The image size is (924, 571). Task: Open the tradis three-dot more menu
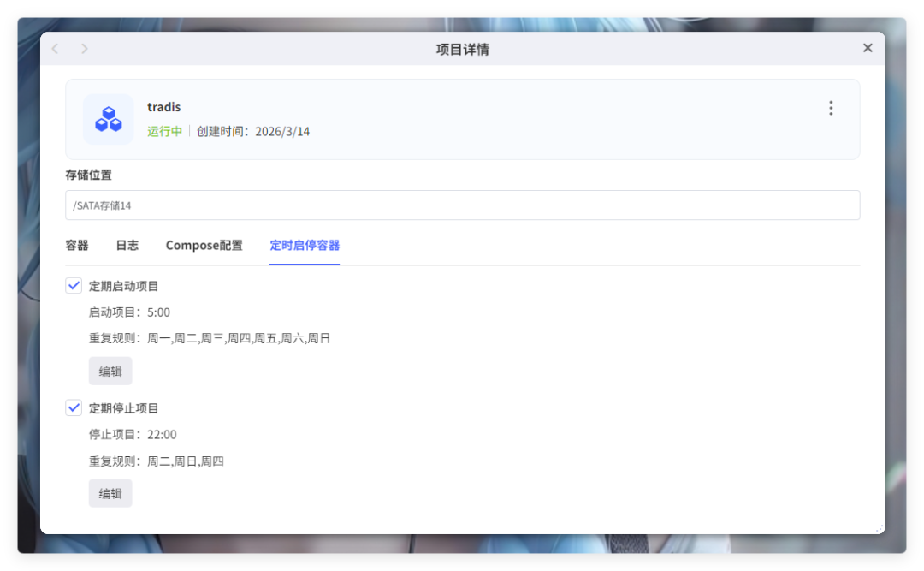(830, 108)
